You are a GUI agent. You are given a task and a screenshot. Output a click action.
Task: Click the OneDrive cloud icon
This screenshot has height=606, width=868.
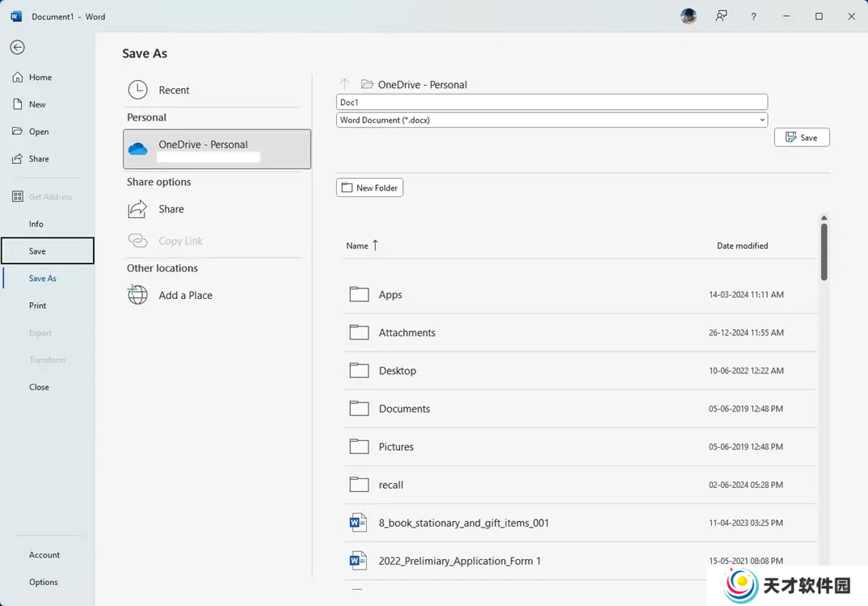pos(138,149)
